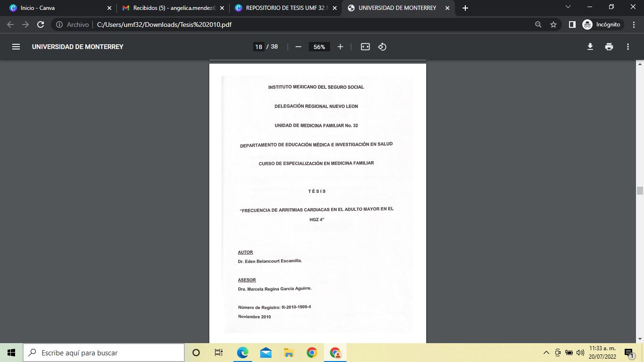Zoom in on the PDF document
Screen dimensions: 644x362
coord(340,47)
